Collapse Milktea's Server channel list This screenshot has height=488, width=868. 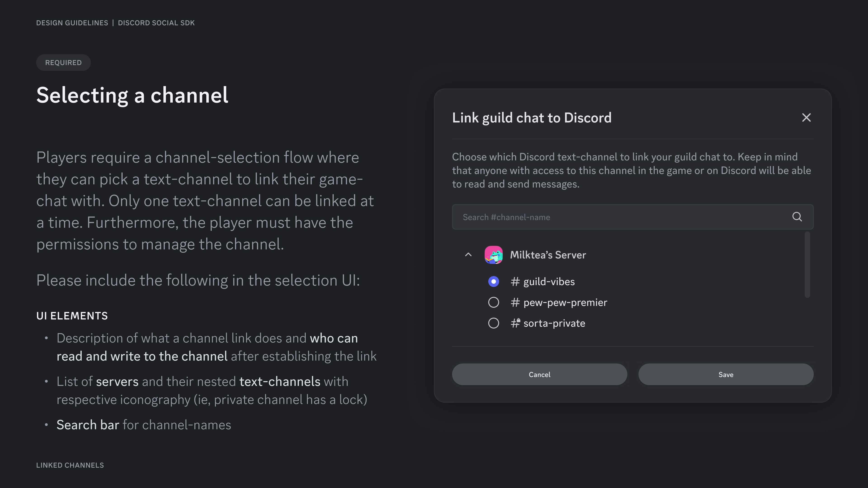coord(468,255)
